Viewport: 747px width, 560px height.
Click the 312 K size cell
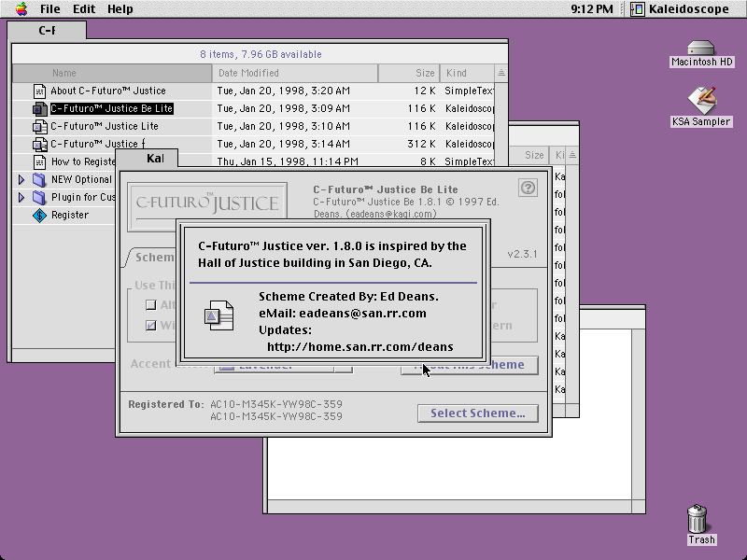tap(422, 144)
